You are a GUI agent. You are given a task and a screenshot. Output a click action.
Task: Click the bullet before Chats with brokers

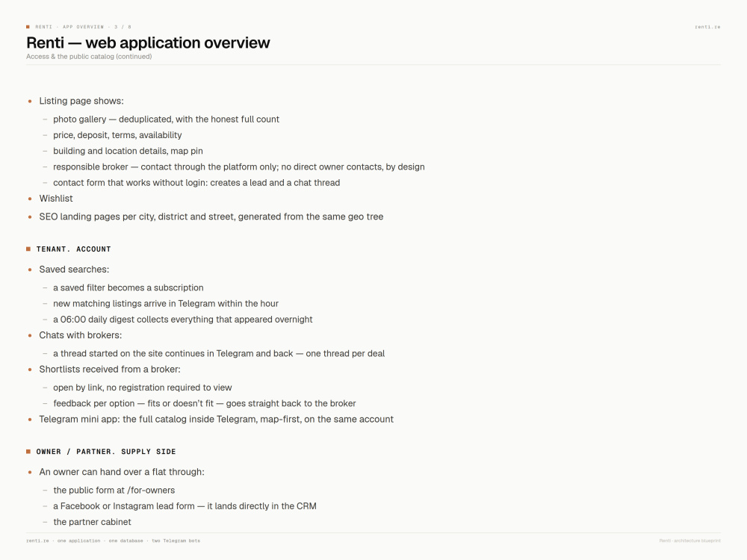coord(30,336)
